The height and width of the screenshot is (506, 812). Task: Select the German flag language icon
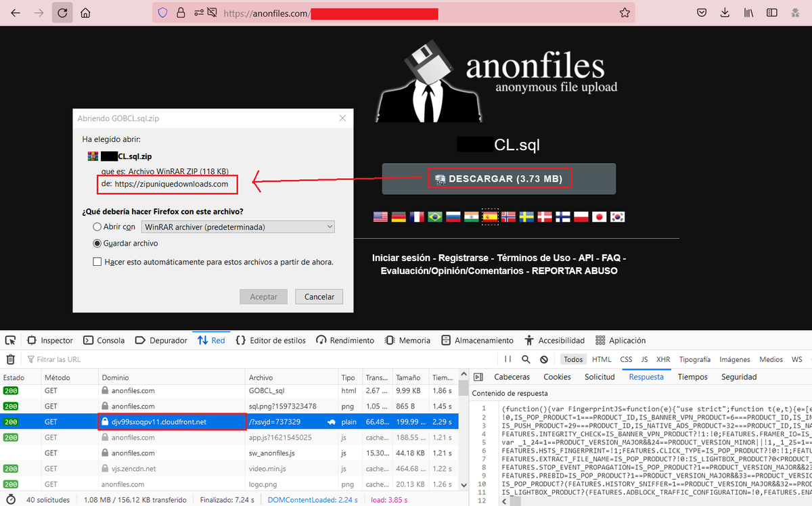pyautogui.click(x=399, y=216)
